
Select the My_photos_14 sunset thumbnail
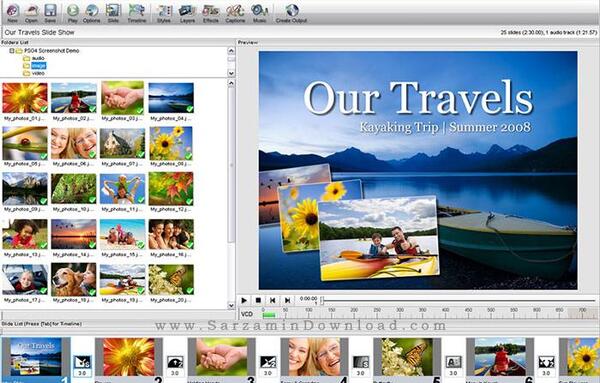pos(73,234)
